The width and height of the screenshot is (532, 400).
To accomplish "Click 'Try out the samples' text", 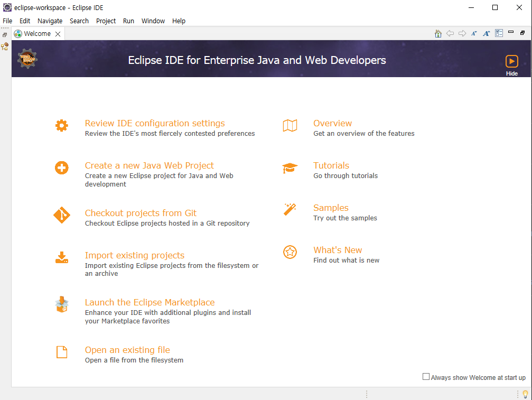I will pyautogui.click(x=345, y=218).
